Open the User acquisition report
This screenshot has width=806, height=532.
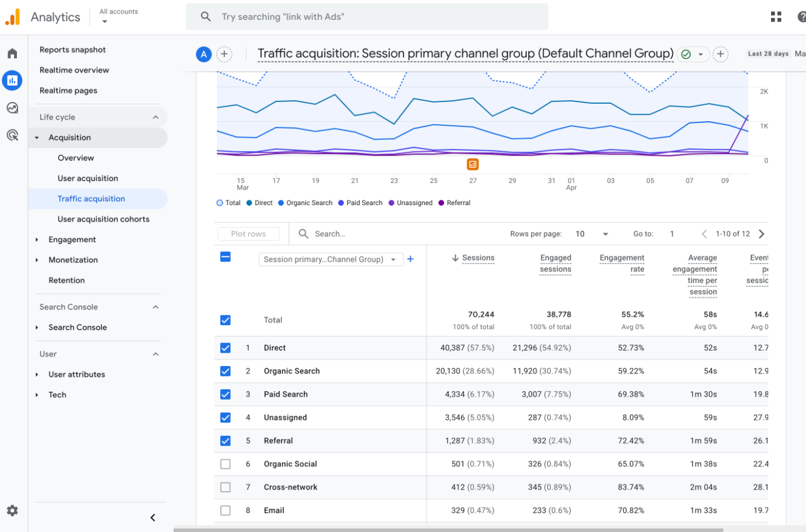[x=87, y=178]
